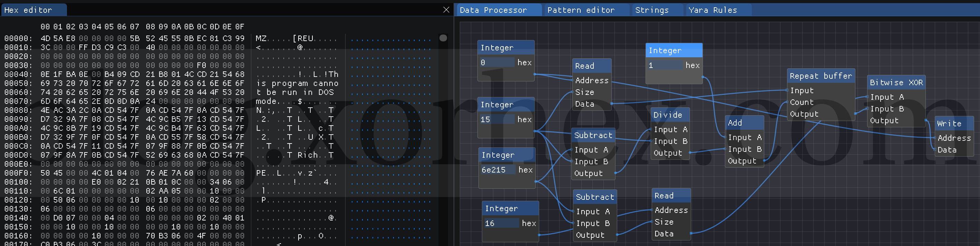
Task: Focus the Integer input field showing 15
Action: (x=496, y=119)
